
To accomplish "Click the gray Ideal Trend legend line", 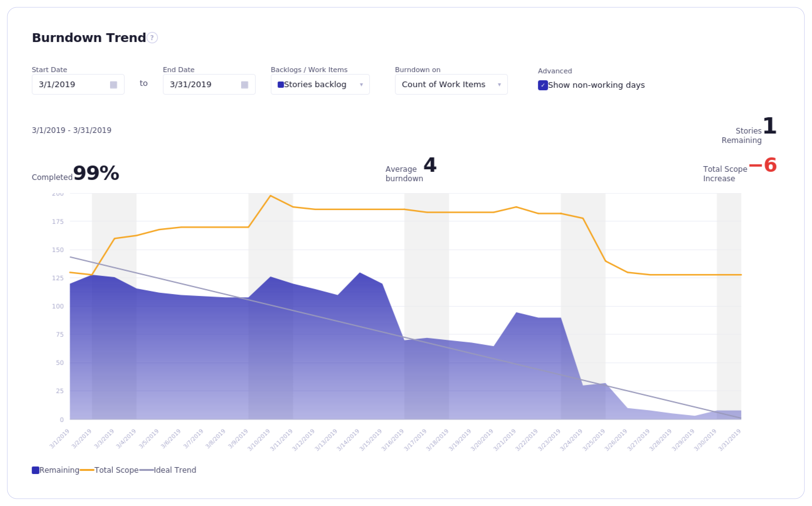I will tap(146, 470).
